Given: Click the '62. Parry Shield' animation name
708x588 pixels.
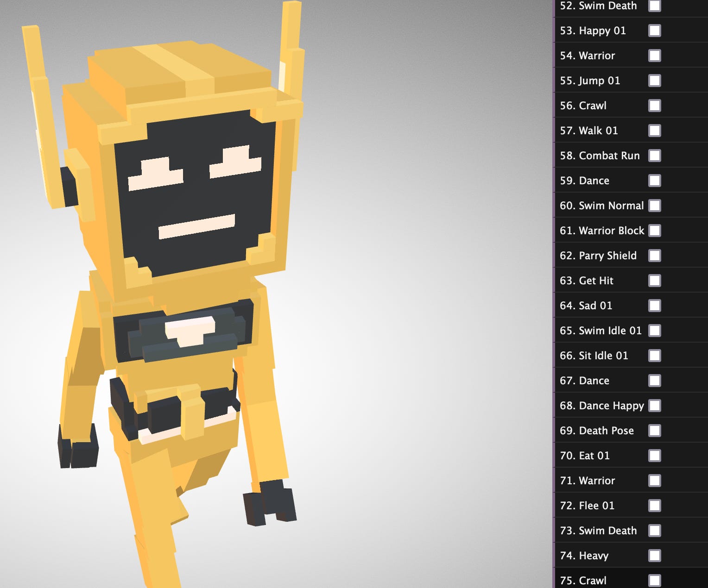Looking at the screenshot, I should 598,256.
